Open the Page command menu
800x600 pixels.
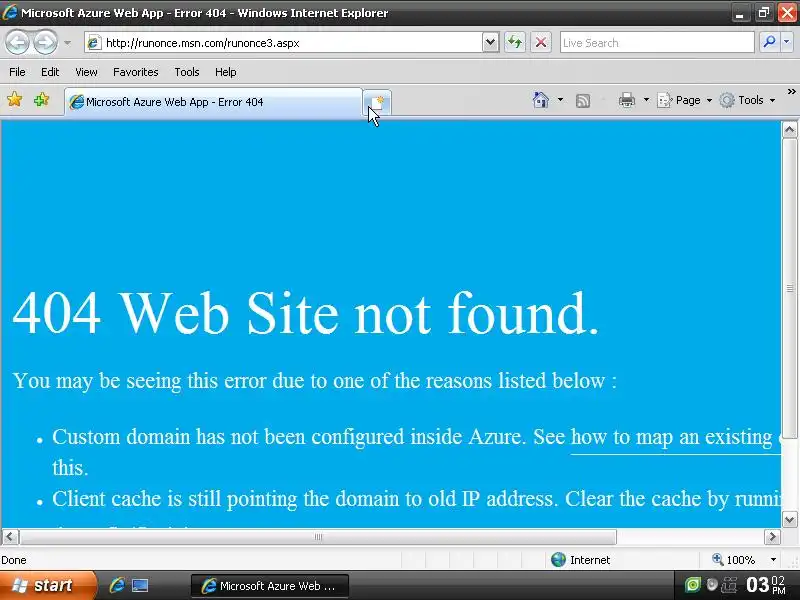click(685, 100)
